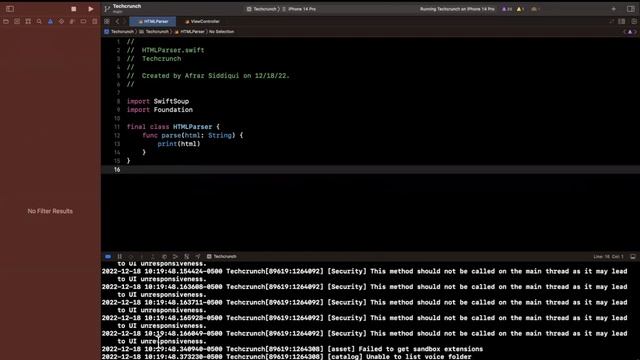The height and width of the screenshot is (360, 640).
Task: Open the Symbol navigator
Action: [28, 21]
